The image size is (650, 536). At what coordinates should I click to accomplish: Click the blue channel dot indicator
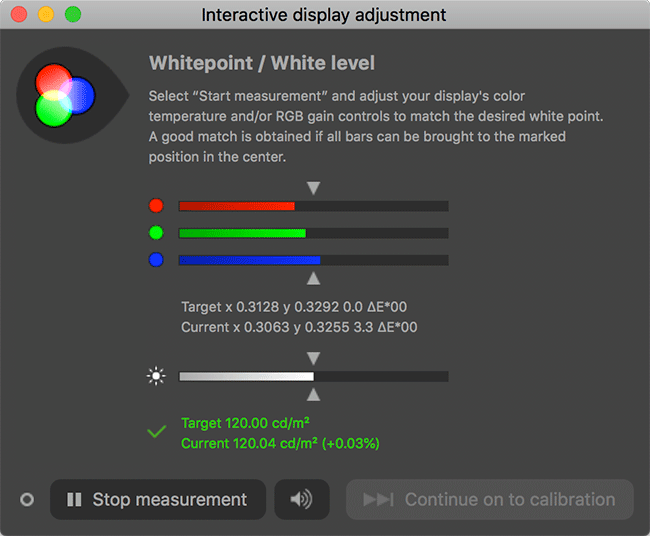156,260
